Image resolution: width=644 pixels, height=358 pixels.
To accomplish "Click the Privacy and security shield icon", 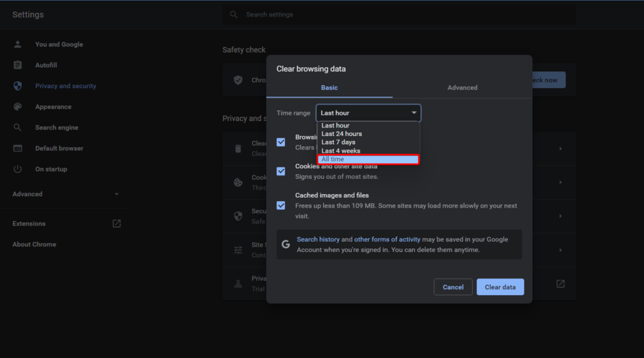I will (x=18, y=86).
